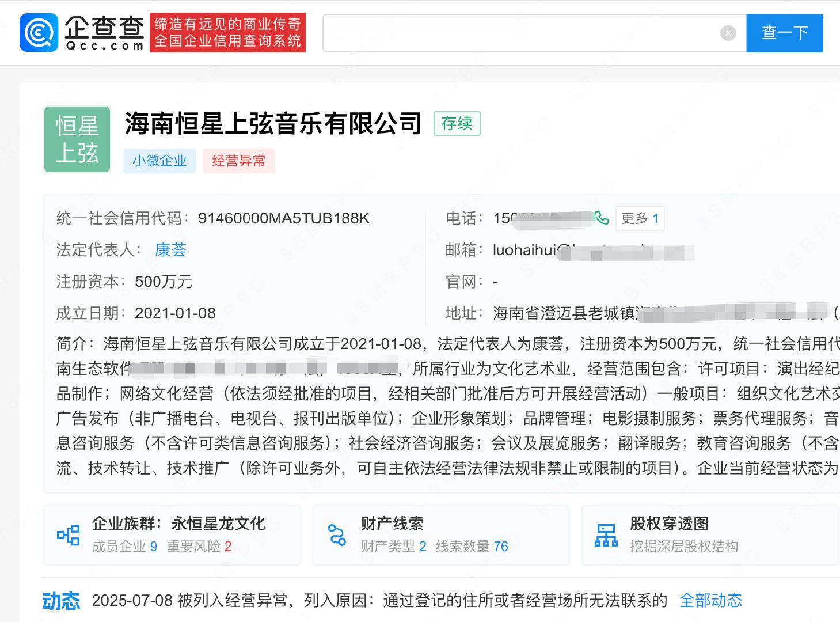840x622 pixels.
Task: Open the 企查查 Qcc.com wordmark
Action: (104, 33)
